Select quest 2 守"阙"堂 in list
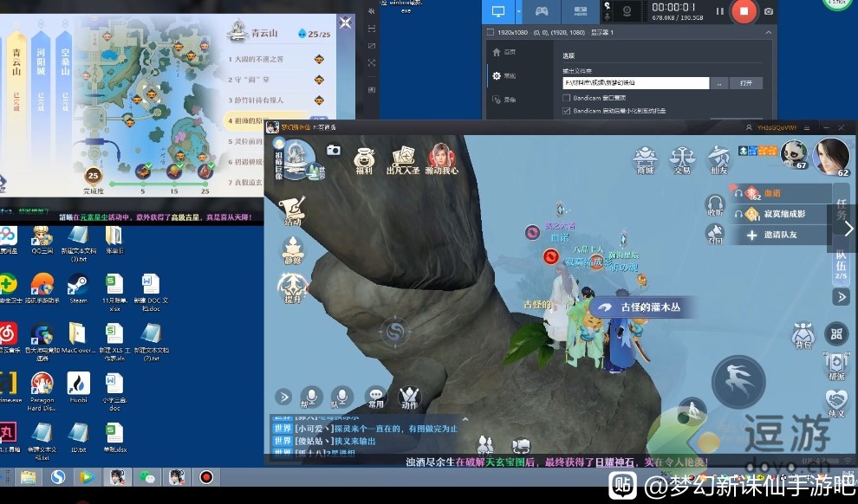This screenshot has width=858, height=504. [x=276, y=80]
